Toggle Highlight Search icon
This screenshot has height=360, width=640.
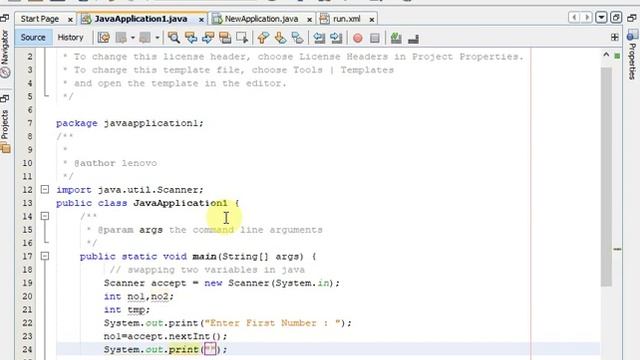225,38
